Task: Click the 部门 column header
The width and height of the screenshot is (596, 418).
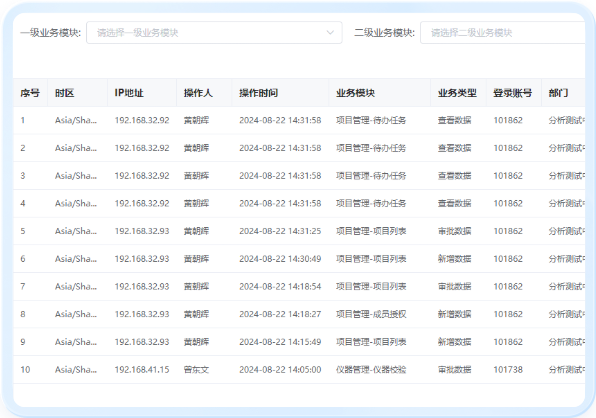Action: pos(558,93)
